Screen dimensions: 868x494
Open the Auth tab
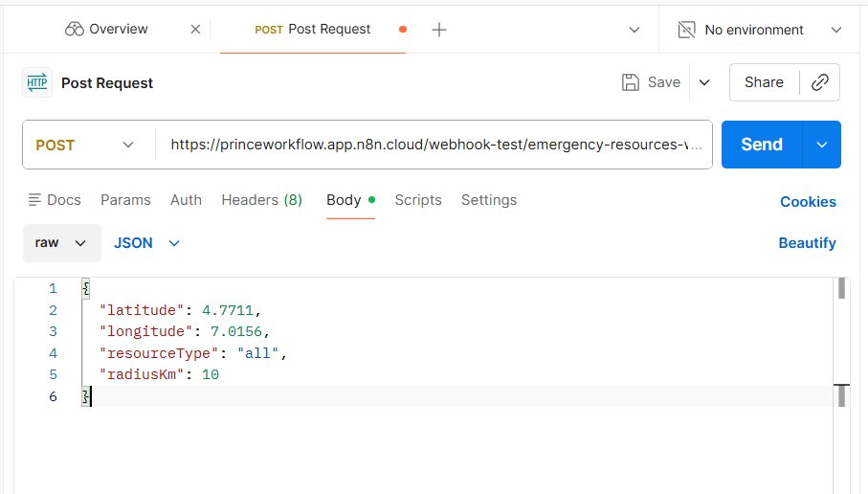186,200
